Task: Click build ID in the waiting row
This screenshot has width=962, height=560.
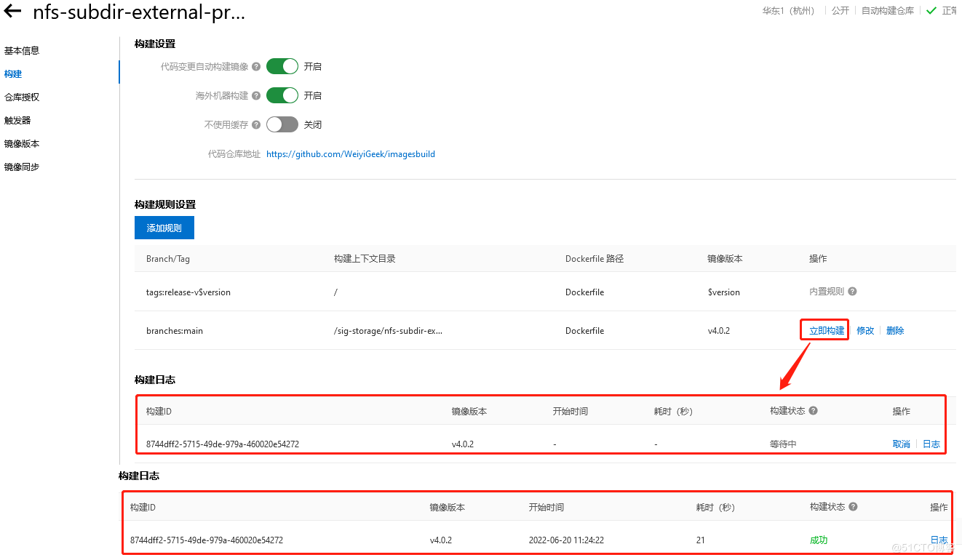Action: 223,444
